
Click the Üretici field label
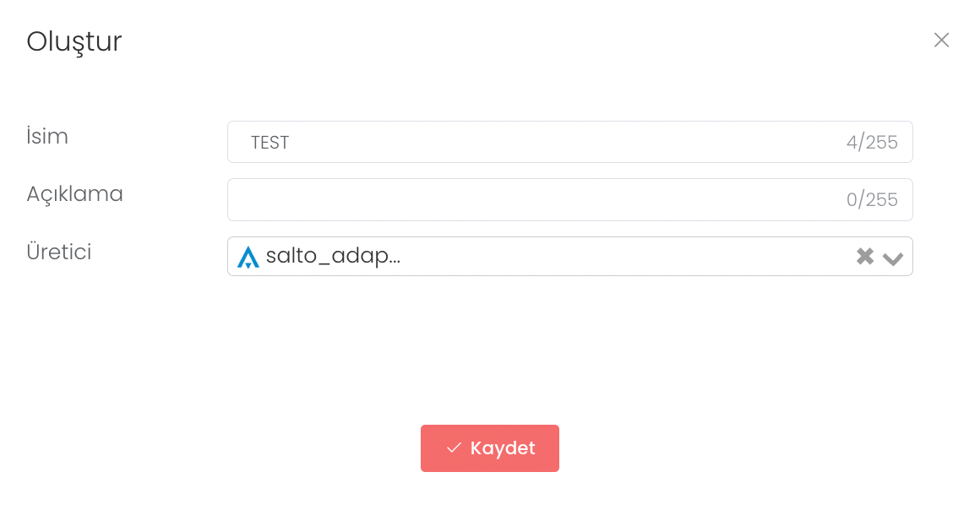coord(59,252)
